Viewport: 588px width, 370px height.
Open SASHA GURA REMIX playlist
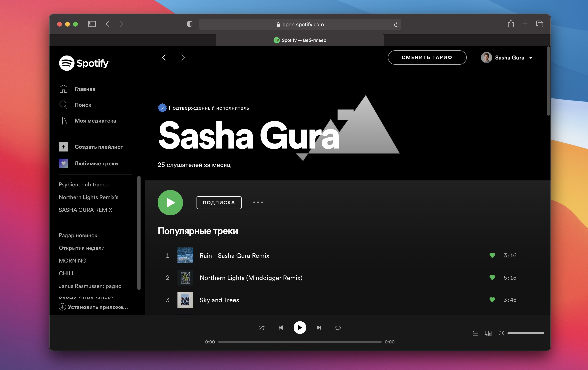(86, 210)
